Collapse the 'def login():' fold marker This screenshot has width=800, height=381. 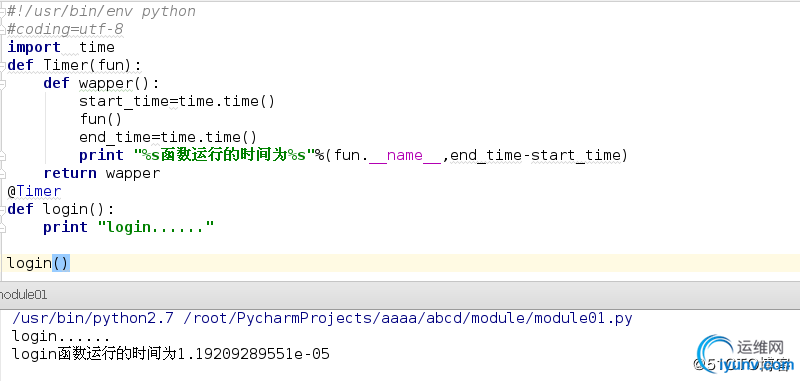pyautogui.click(x=2, y=210)
